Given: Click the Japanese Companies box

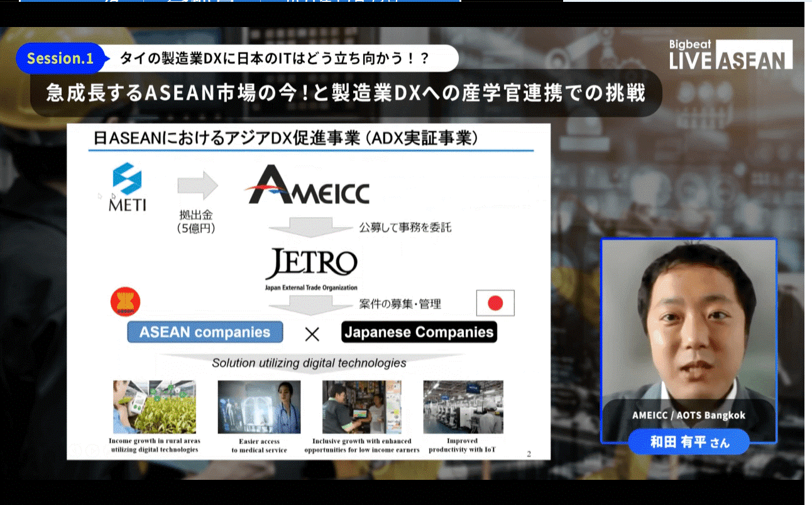Looking at the screenshot, I should click(419, 332).
